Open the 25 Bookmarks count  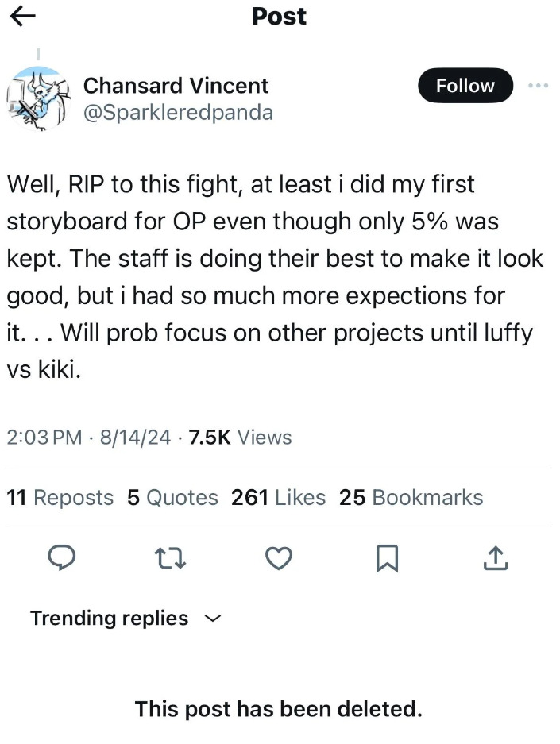coord(411,497)
